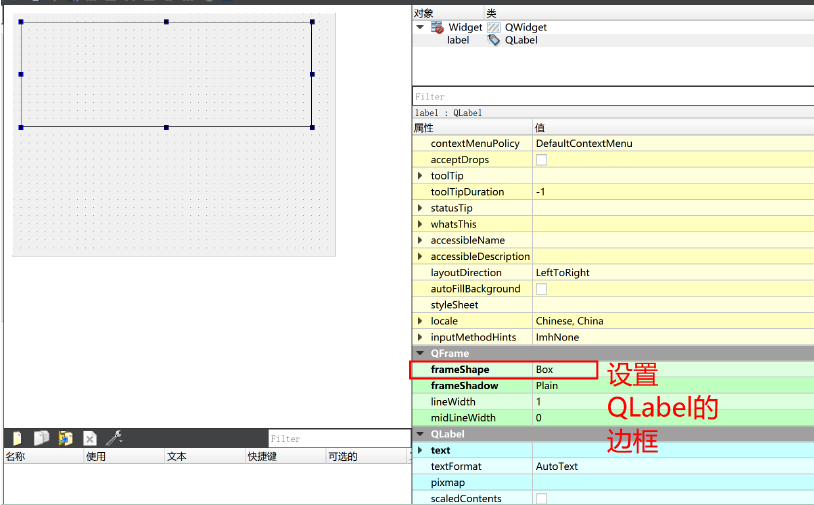This screenshot has height=505, width=814.
Task: Click the frameShape value Box
Action: 545,370
